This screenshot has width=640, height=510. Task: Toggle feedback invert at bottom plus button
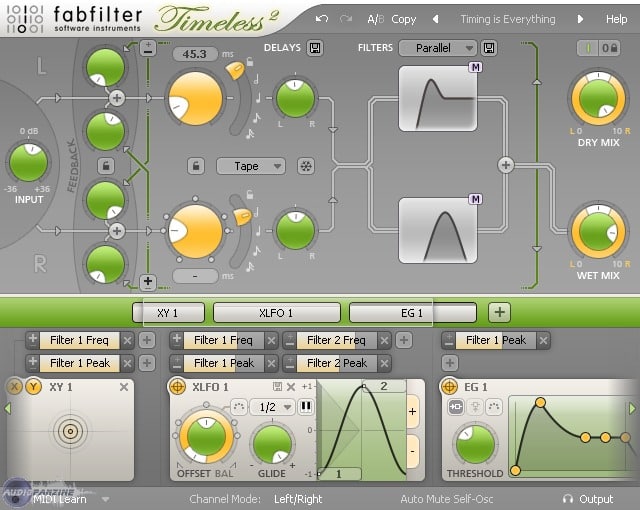[x=148, y=282]
